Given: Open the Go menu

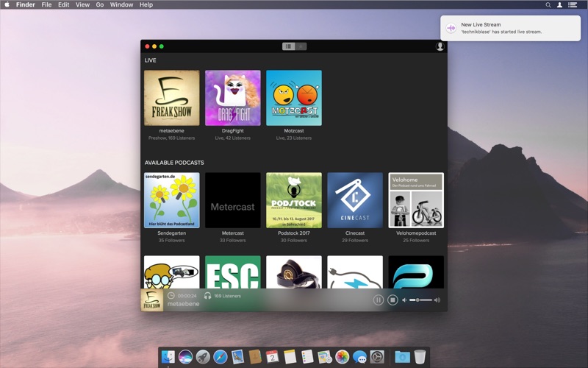Looking at the screenshot, I should coord(100,4).
